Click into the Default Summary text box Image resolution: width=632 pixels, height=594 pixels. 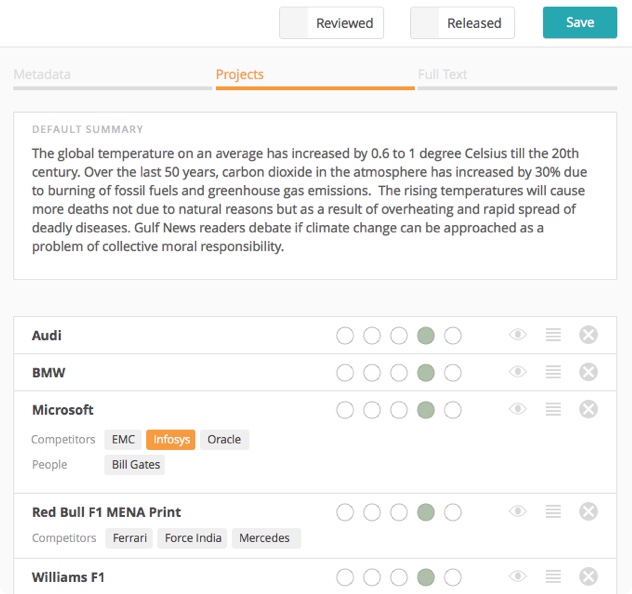coord(315,196)
